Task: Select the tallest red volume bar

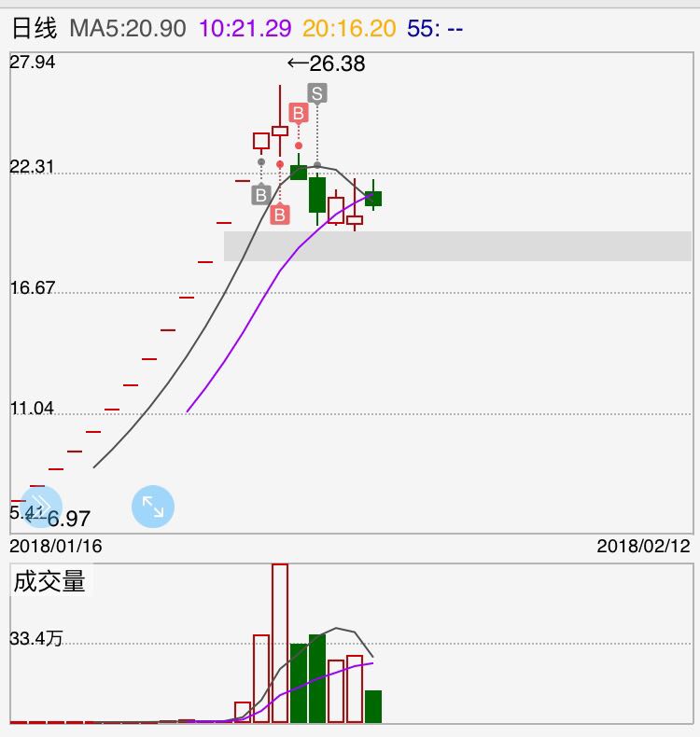Action: [280, 643]
